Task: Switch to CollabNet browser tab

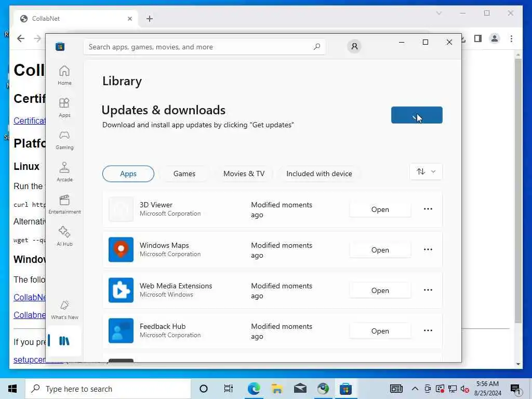Action: pos(75,19)
